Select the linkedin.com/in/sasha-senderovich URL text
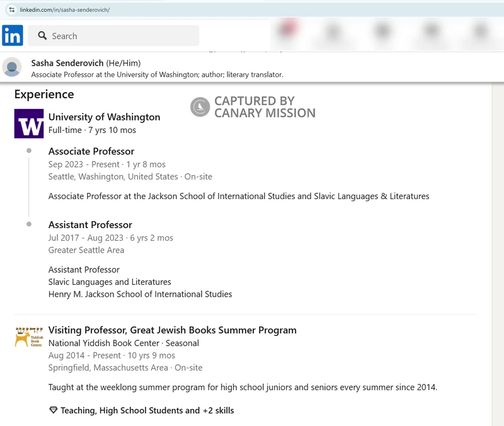 65,10
